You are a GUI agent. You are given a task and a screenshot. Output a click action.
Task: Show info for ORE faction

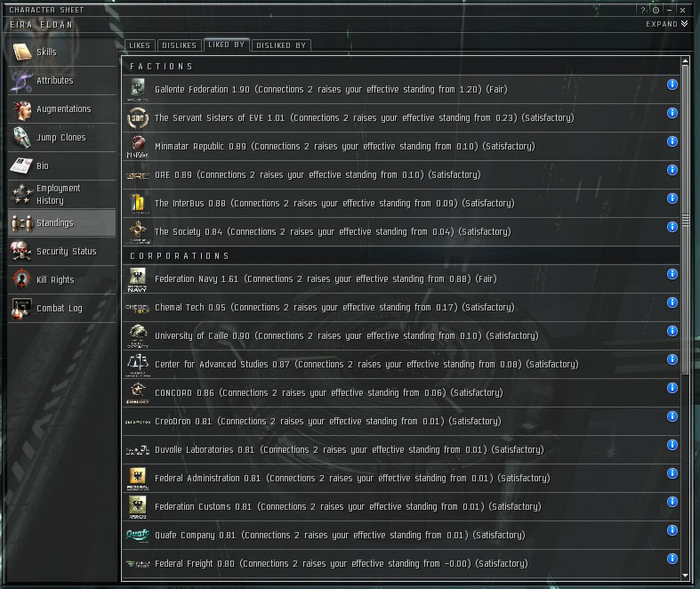(x=672, y=170)
